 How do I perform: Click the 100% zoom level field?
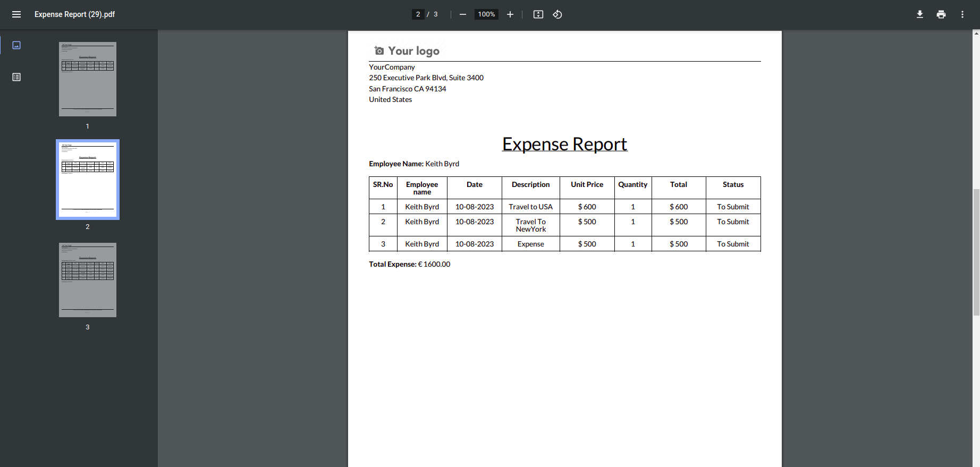point(486,14)
